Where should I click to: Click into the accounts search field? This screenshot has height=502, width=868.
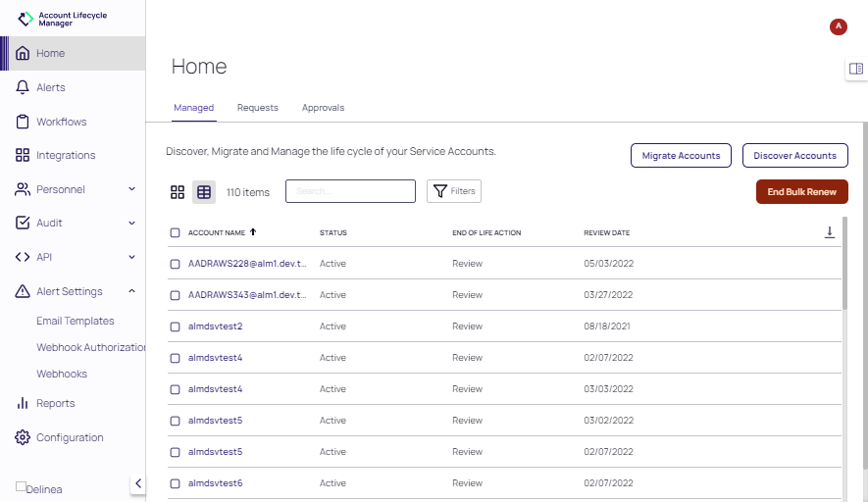tap(350, 191)
